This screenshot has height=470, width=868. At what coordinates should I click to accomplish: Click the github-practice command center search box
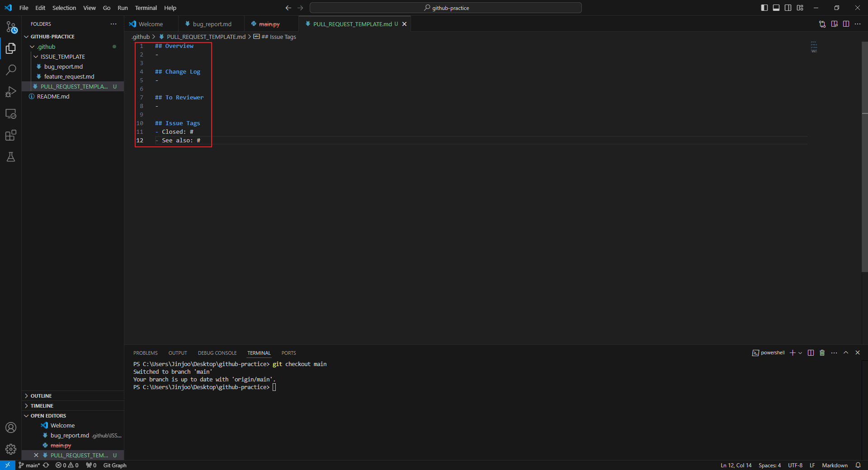(x=446, y=8)
